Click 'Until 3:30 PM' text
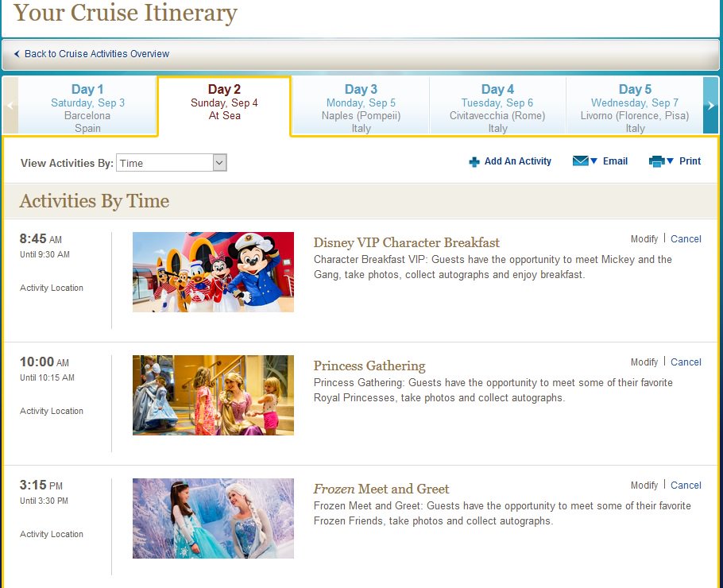The height and width of the screenshot is (588, 723). click(44, 501)
